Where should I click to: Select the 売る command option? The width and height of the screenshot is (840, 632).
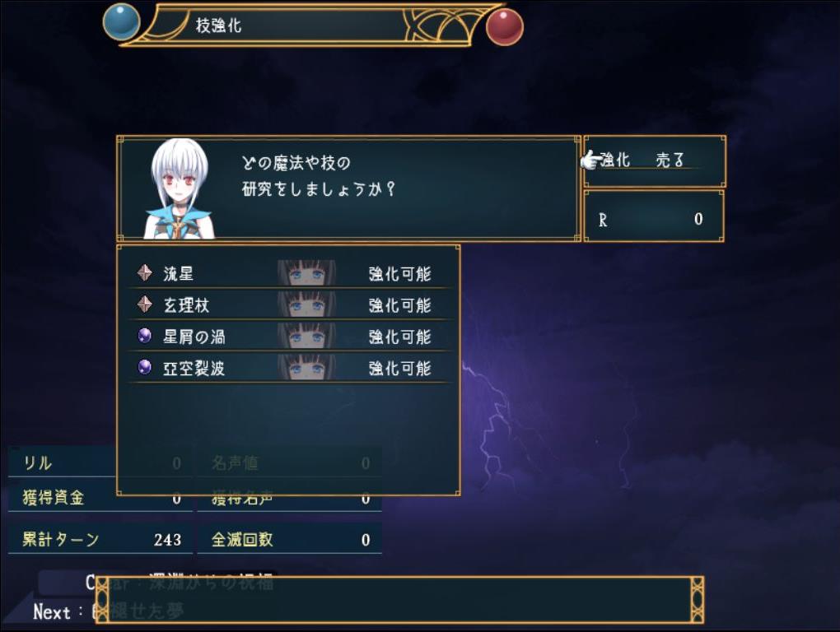pyautogui.click(x=670, y=160)
